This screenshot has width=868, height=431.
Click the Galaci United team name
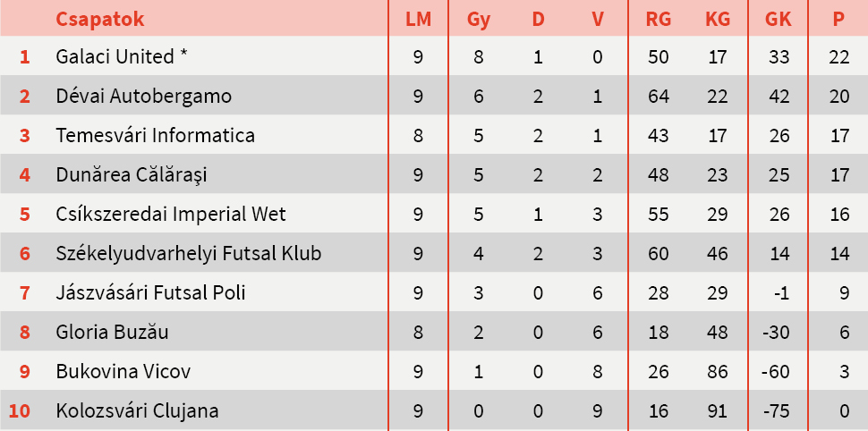pyautogui.click(x=121, y=56)
